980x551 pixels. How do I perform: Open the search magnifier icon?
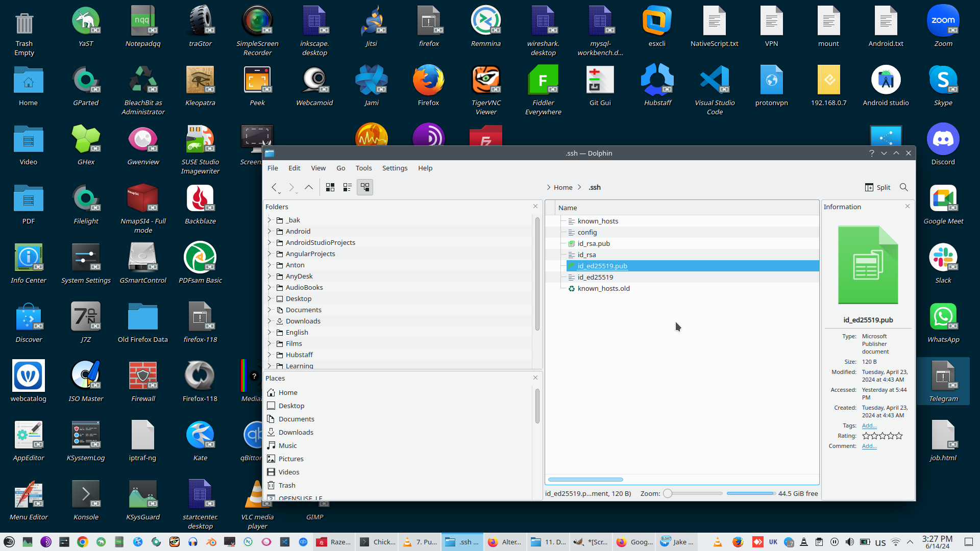[903, 187]
